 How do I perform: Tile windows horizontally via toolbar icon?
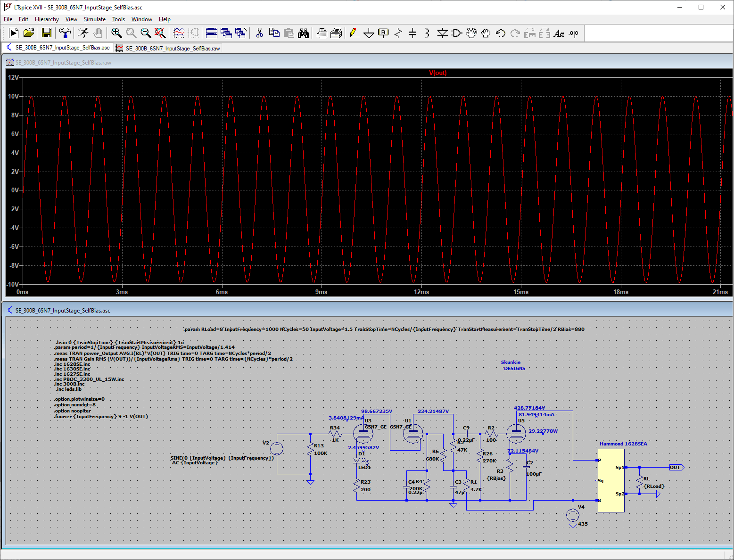(212, 33)
